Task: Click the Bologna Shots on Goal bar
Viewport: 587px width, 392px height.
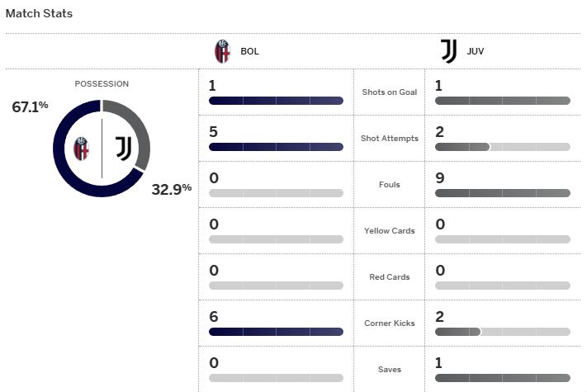Action: click(276, 101)
